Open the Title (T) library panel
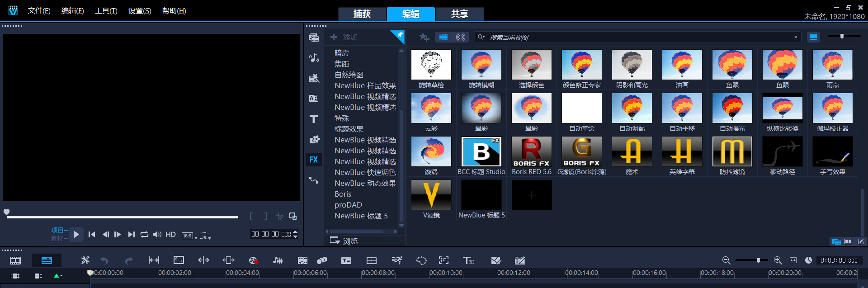 coord(313,119)
